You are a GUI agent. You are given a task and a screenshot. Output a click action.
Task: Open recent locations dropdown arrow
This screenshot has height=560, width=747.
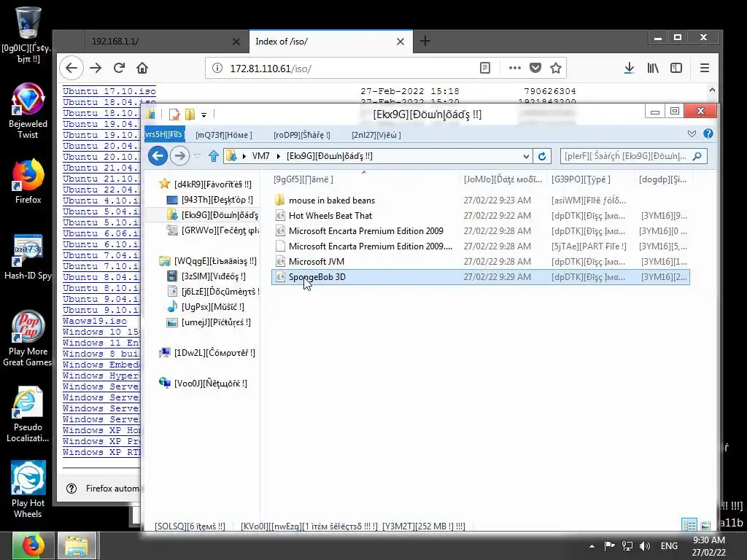[x=197, y=156]
